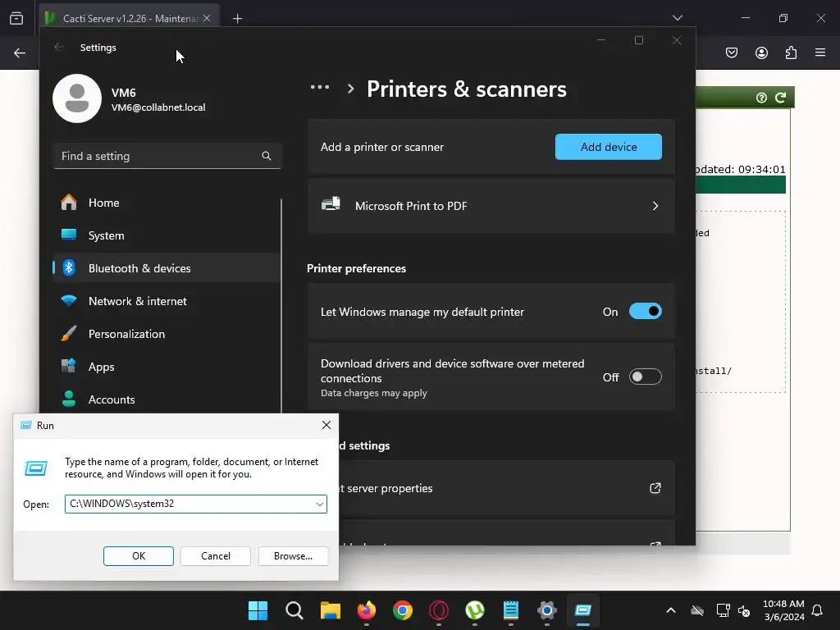This screenshot has width=840, height=630.
Task: Open Firefox list all tabs dropdown
Action: pyautogui.click(x=677, y=18)
